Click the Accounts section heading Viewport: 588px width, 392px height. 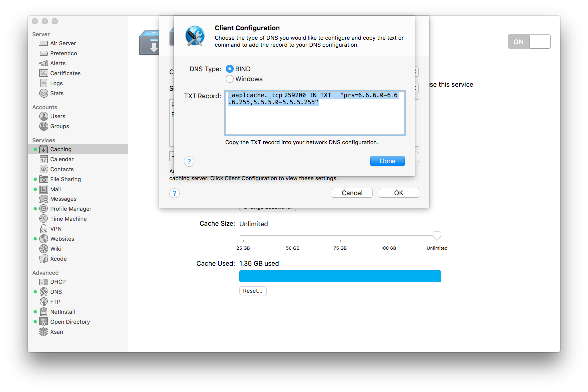(x=44, y=107)
